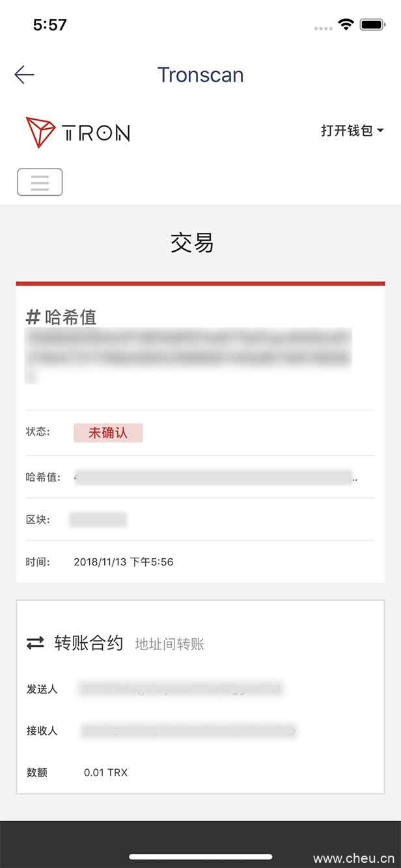Screen dimensions: 401x868
Task: Tap the battery status icon
Action: [x=373, y=24]
